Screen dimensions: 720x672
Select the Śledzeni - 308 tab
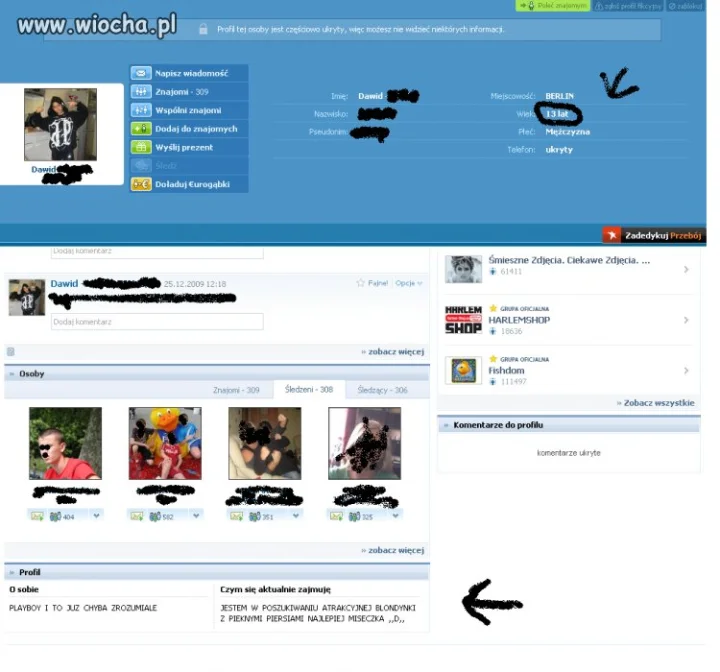click(309, 390)
